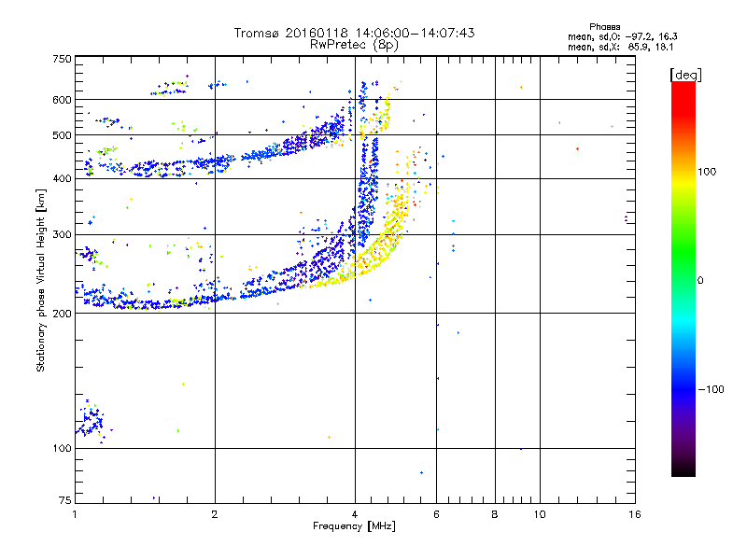Click the blue echo cluster near 100 km
The width and height of the screenshot is (747, 560).
pos(91,422)
